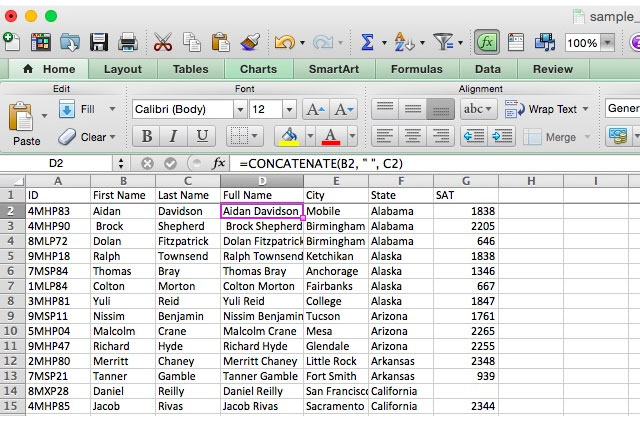This screenshot has width=640, height=422.
Task: Toggle Italic formatting
Action: click(x=173, y=136)
